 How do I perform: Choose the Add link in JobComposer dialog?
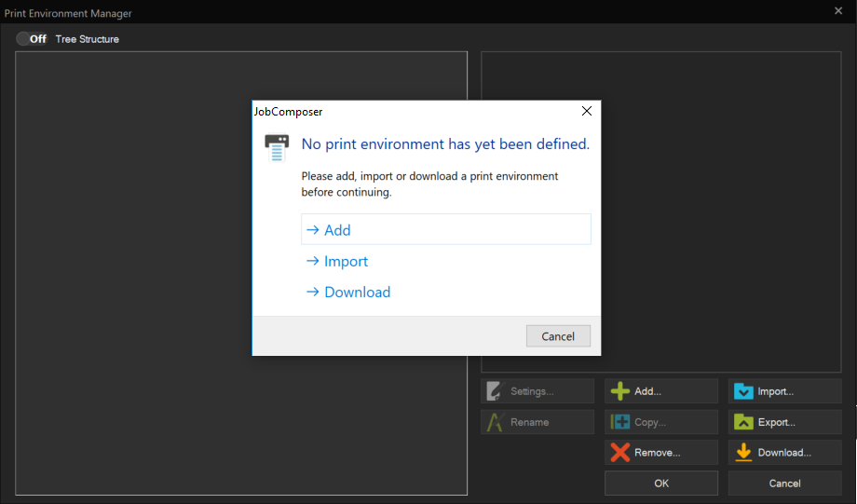446,229
